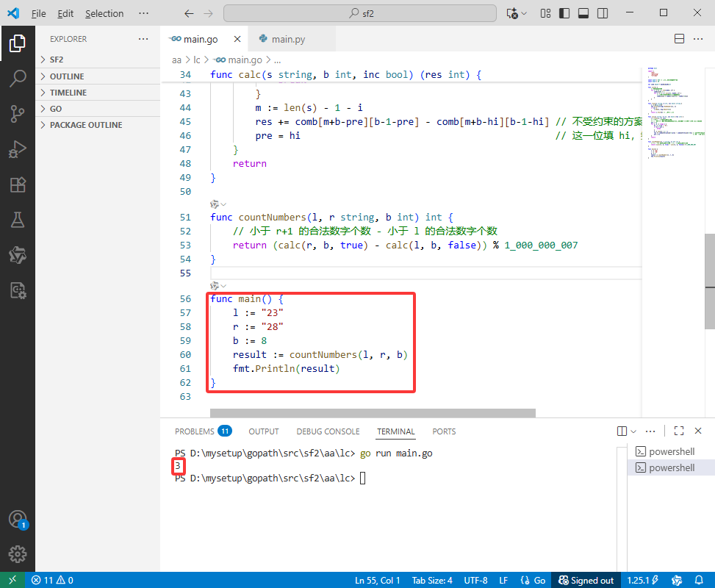715x588 pixels.
Task: Show more menu bar items ellipsis
Action: click(143, 13)
